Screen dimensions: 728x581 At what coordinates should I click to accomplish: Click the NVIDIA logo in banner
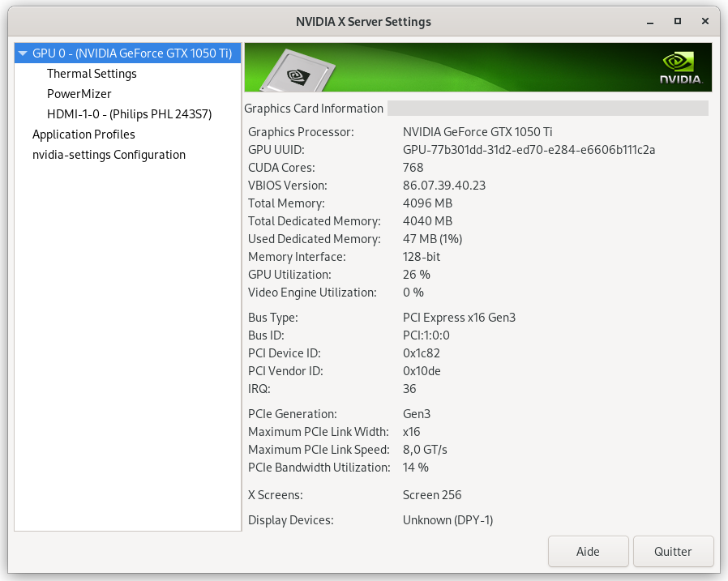tap(681, 68)
